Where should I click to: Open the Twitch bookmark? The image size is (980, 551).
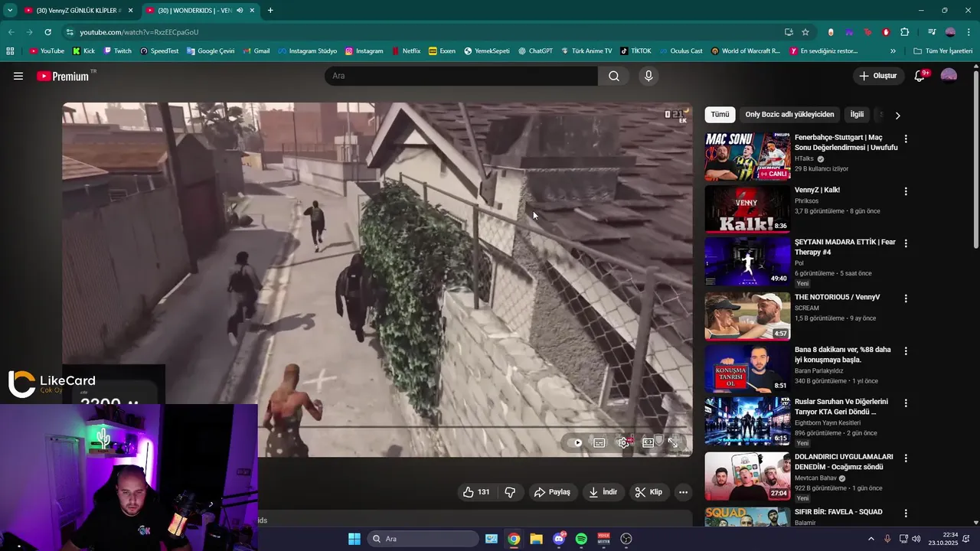tap(117, 51)
